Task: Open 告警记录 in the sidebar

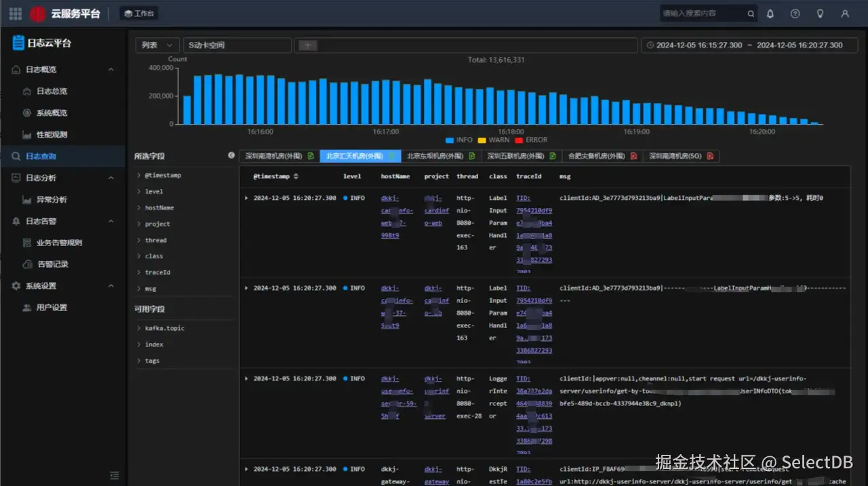Action: pos(52,264)
